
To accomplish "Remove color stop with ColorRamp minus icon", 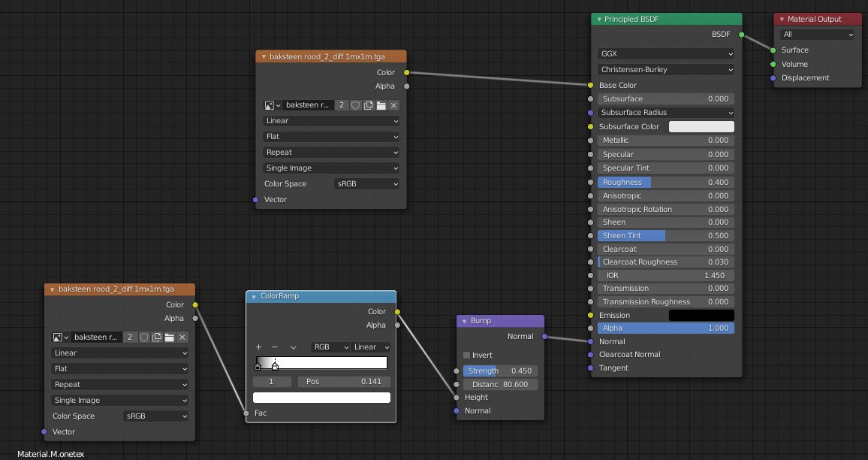I will tap(275, 347).
